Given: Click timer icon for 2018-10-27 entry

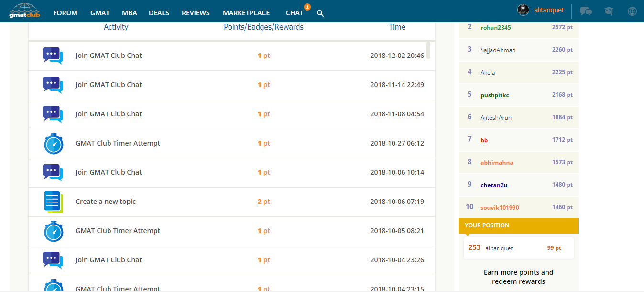Looking at the screenshot, I should point(54,144).
